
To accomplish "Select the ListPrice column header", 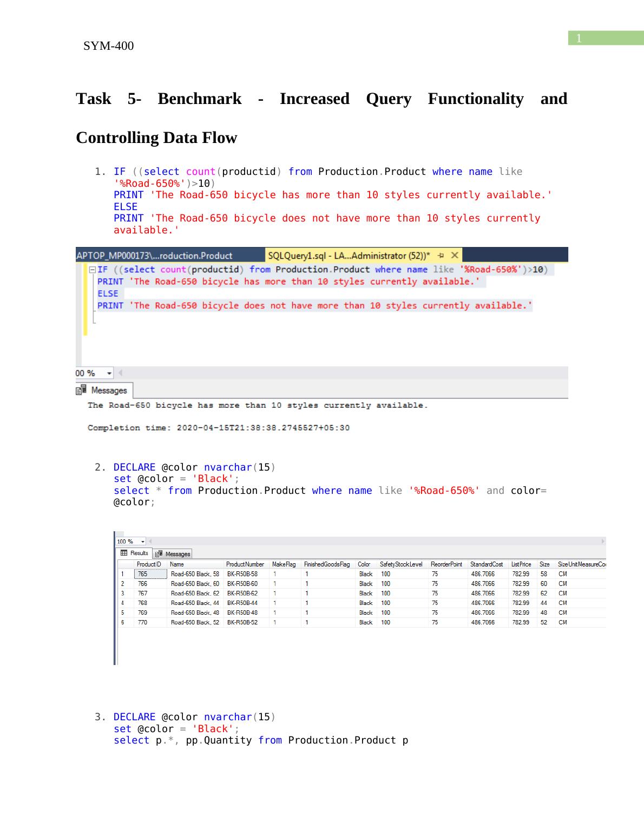I will (x=521, y=564).
